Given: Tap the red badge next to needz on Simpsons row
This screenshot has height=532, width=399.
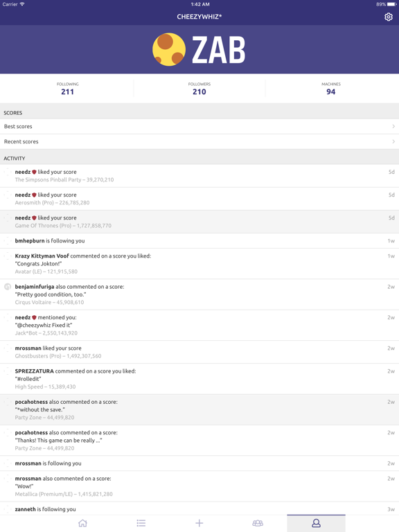Looking at the screenshot, I should [x=34, y=172].
